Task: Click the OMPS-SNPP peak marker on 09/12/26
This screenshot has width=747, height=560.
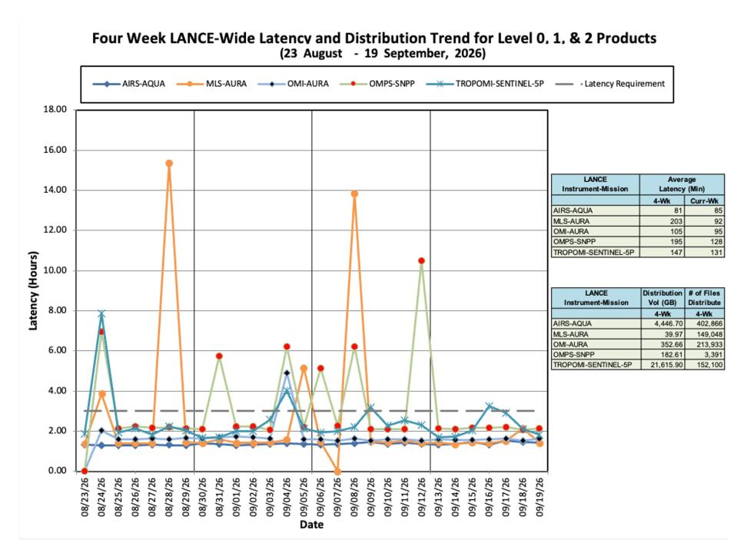Action: [421, 260]
